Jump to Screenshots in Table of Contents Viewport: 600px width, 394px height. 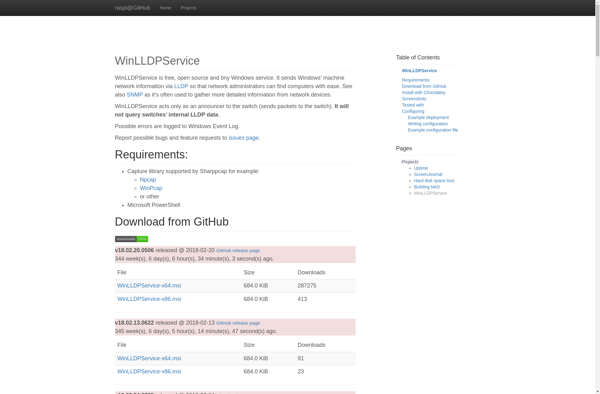pos(414,99)
